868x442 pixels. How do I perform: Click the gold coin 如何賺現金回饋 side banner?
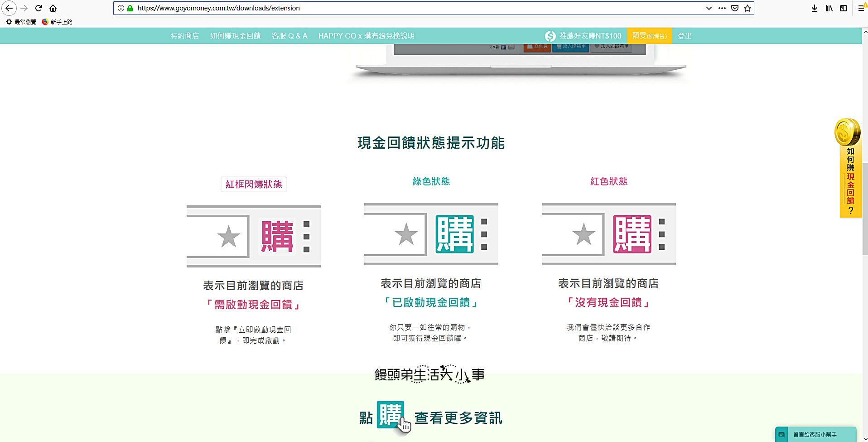point(848,168)
